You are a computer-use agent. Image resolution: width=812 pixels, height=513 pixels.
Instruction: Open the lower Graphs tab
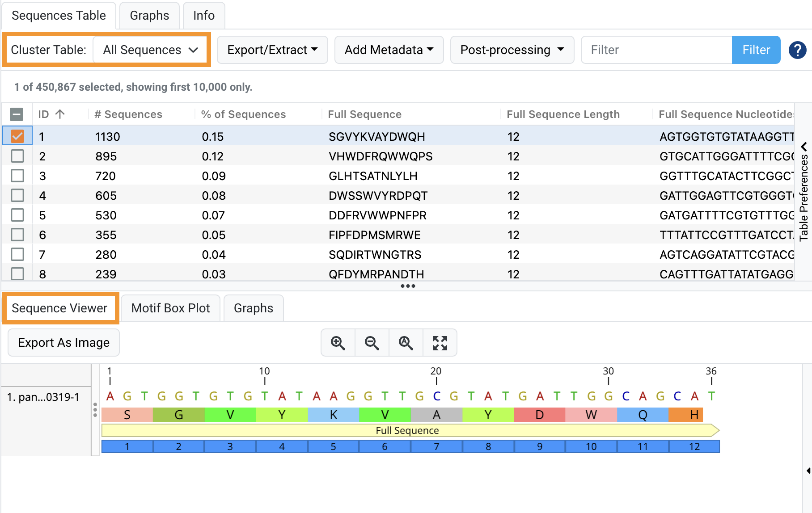coord(254,308)
